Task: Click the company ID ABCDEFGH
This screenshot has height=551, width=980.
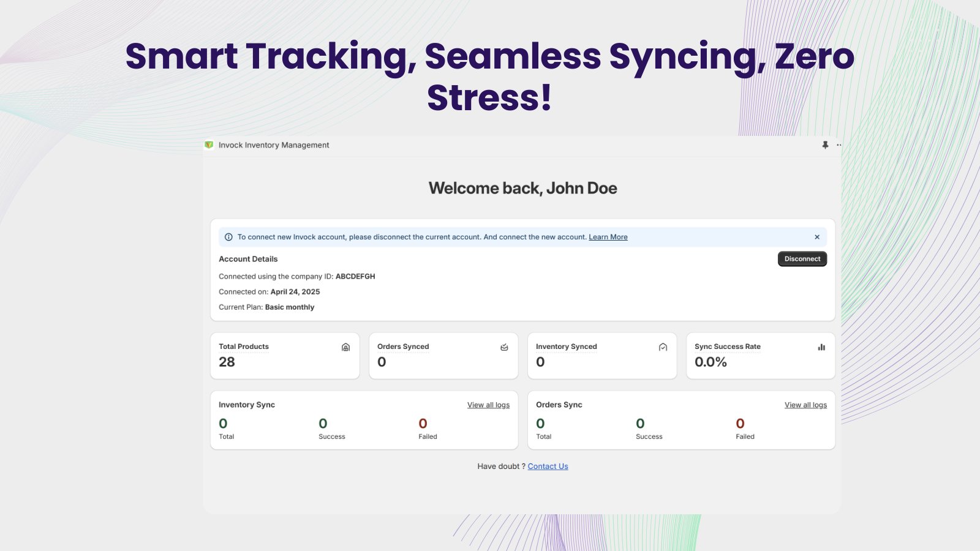Action: [x=355, y=277]
